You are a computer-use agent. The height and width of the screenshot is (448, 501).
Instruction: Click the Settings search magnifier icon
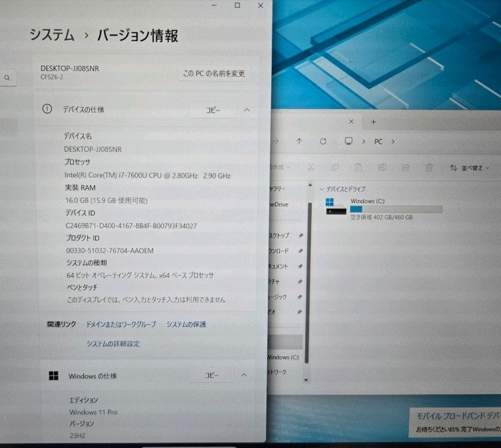(7, 78)
